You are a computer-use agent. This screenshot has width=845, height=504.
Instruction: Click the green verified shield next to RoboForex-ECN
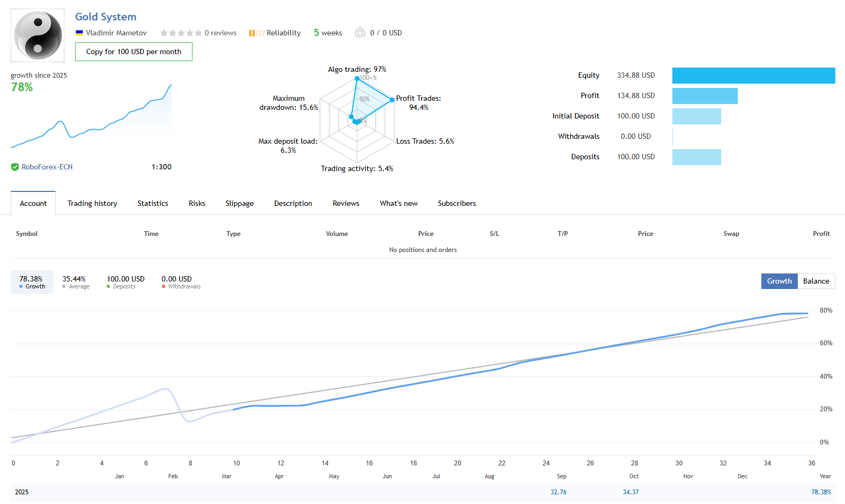point(15,167)
